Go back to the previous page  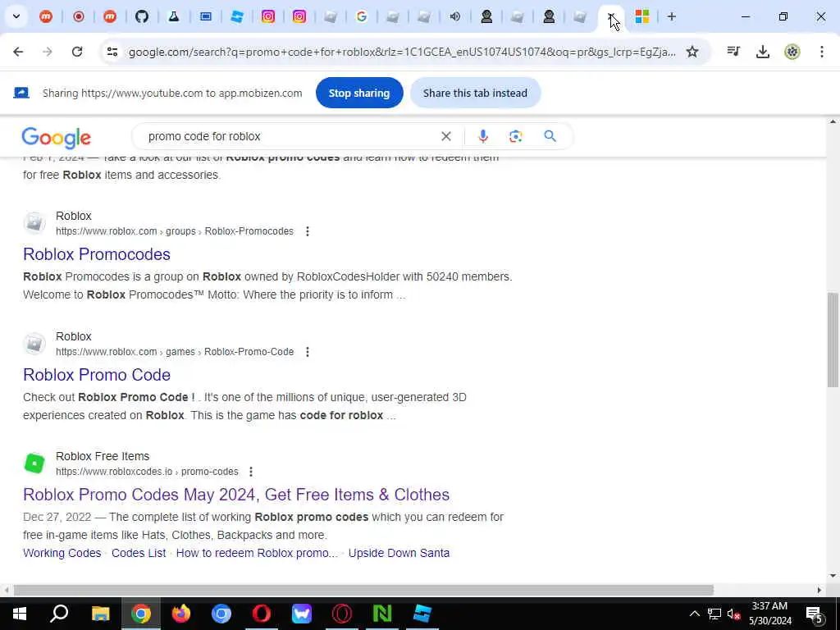(x=18, y=52)
